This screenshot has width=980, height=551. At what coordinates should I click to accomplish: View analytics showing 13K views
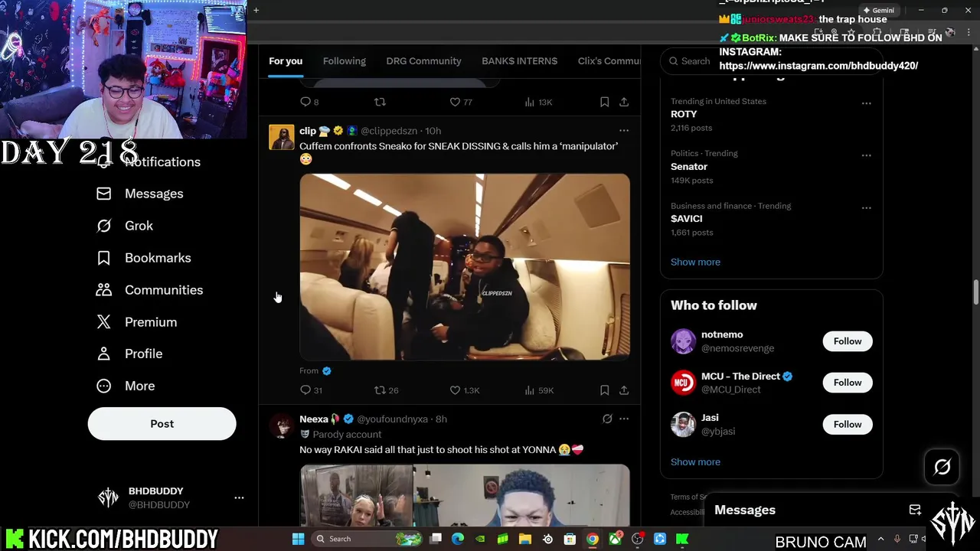click(x=538, y=102)
